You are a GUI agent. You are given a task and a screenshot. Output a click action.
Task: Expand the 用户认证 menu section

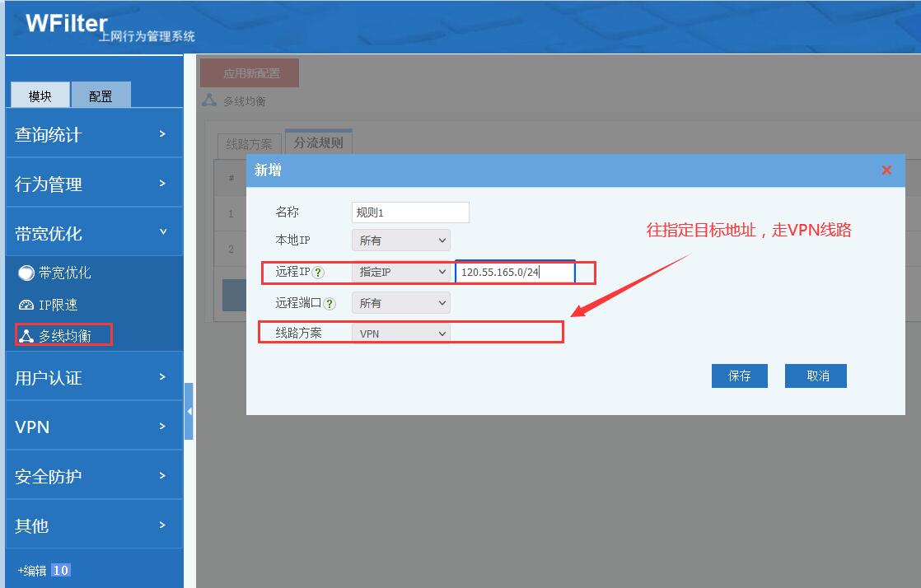94,377
